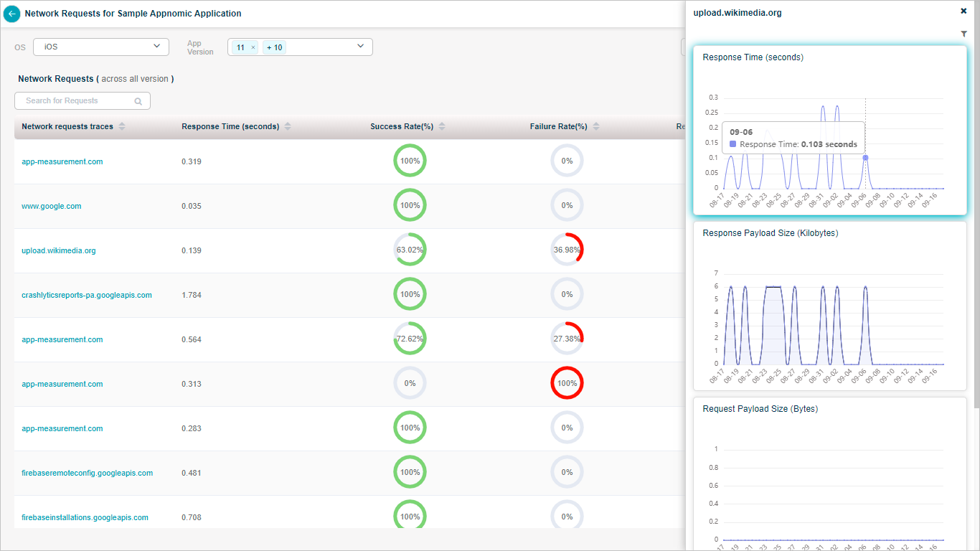980x551 pixels.
Task: Open app-measurement.com with 0.283 response time
Action: [x=62, y=428]
